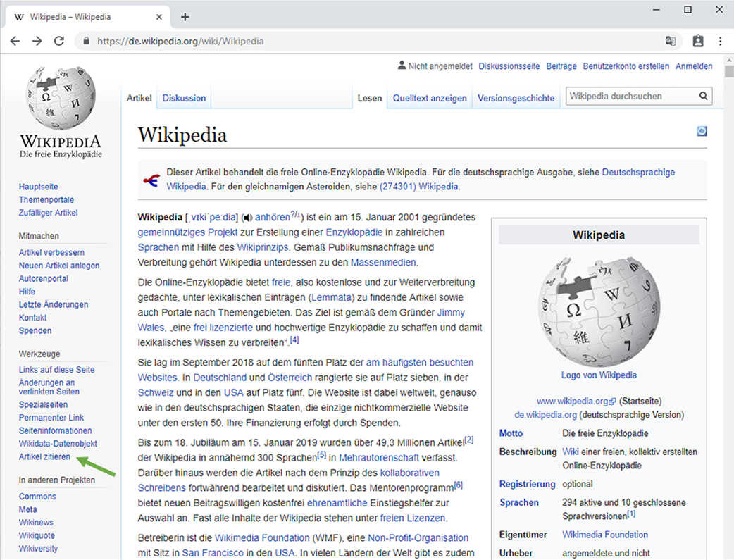Click into Wikipedia durchsuchen search field
The image size is (734, 560).
pos(630,97)
